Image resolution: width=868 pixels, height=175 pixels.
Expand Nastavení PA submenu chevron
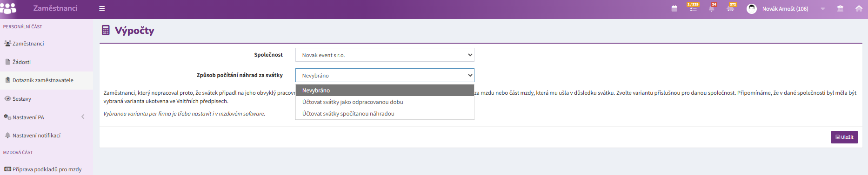click(83, 117)
